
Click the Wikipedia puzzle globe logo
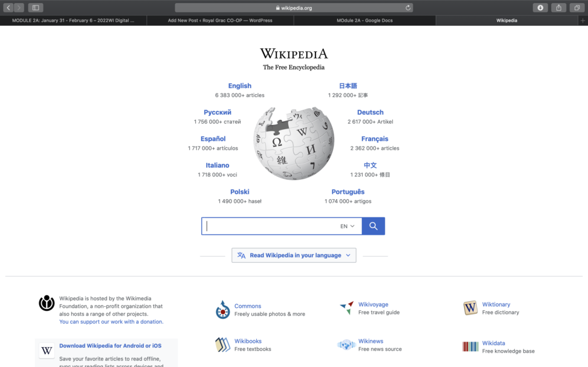[x=294, y=142]
